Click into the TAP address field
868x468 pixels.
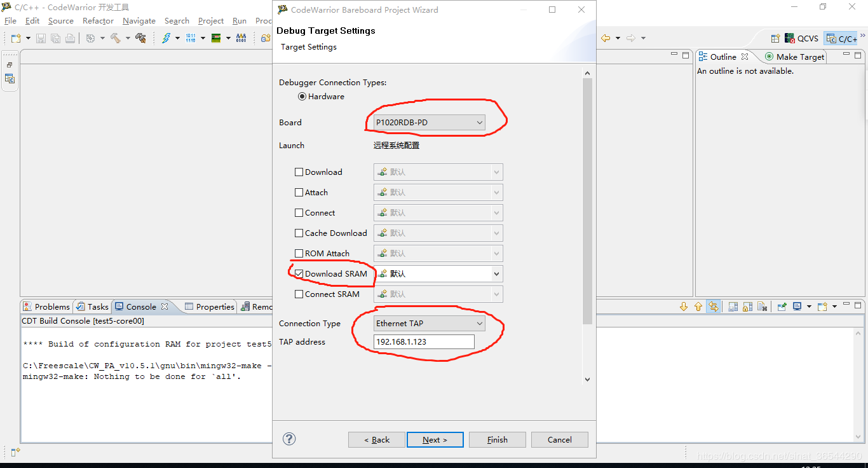point(424,342)
